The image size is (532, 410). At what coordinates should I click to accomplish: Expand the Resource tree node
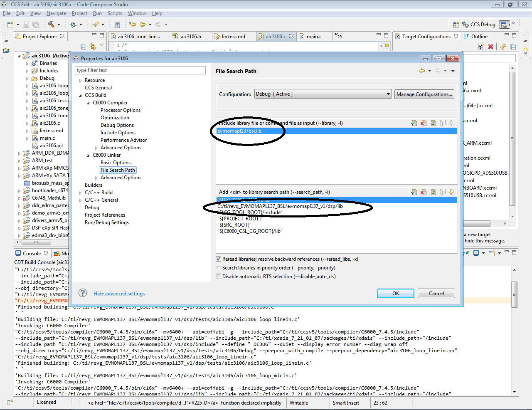click(x=81, y=81)
